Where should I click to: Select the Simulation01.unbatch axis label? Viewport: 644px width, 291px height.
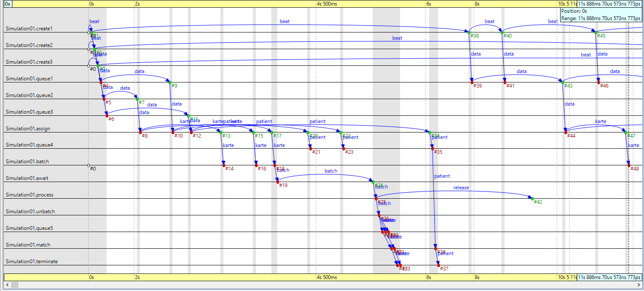click(30, 212)
